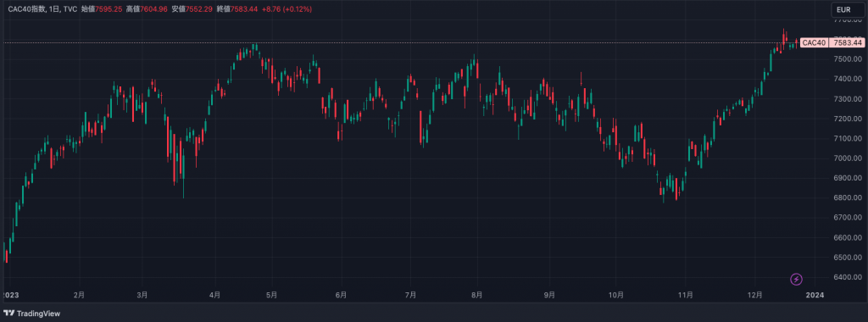Screen dimensions: 868x322
Task: Click the 6500.00 price axis label
Action: (x=848, y=258)
